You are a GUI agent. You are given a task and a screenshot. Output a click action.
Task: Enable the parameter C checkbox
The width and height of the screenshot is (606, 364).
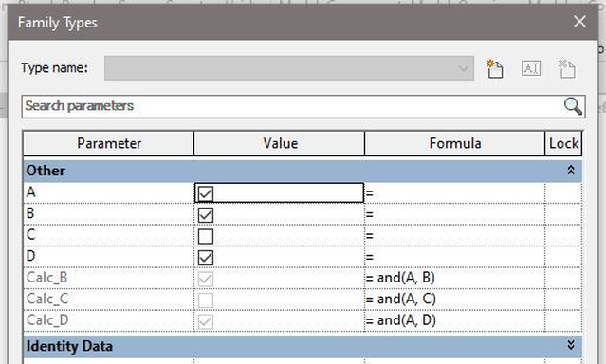pos(205,236)
